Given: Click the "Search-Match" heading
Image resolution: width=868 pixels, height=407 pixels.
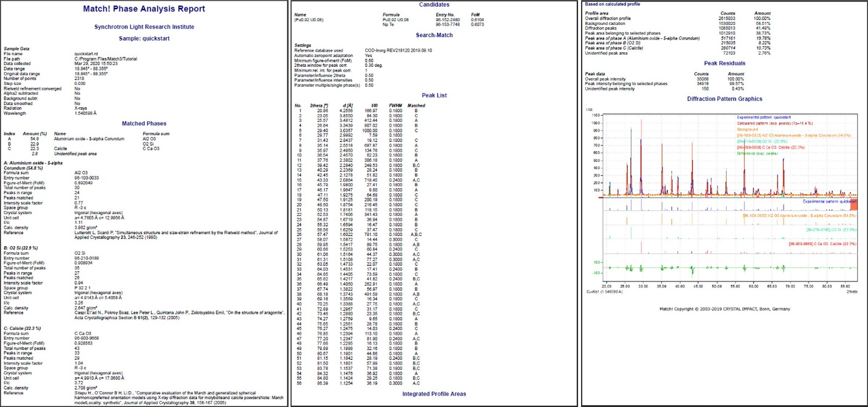Looking at the screenshot, I should (434, 36).
